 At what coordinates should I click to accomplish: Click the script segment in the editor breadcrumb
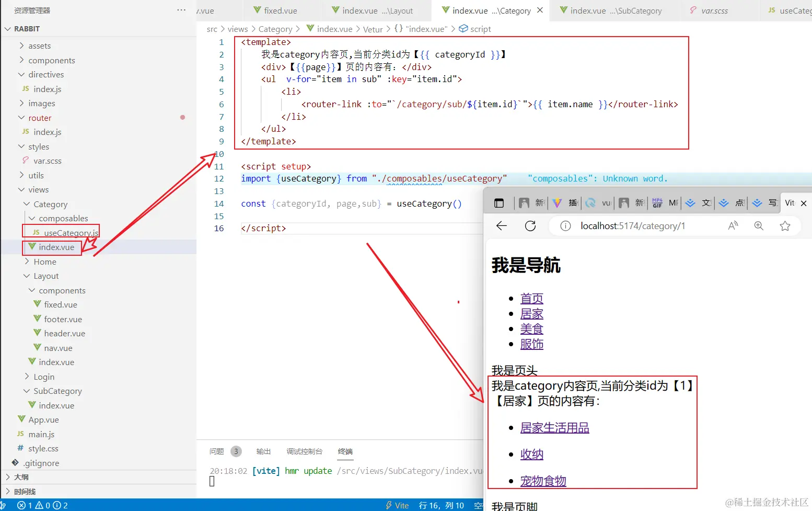(475, 29)
